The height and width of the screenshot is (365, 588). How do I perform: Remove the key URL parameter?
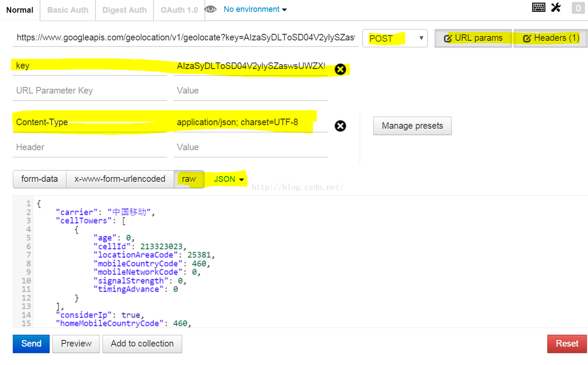coord(340,69)
